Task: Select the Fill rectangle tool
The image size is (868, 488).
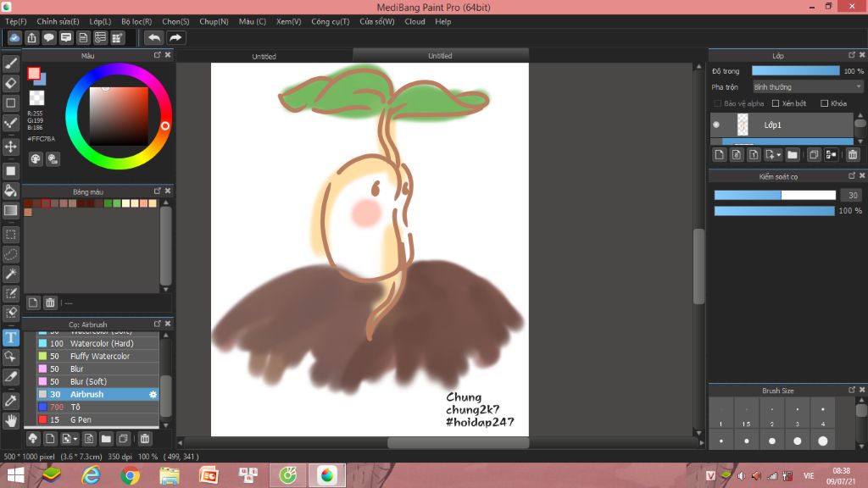Action: (x=10, y=171)
